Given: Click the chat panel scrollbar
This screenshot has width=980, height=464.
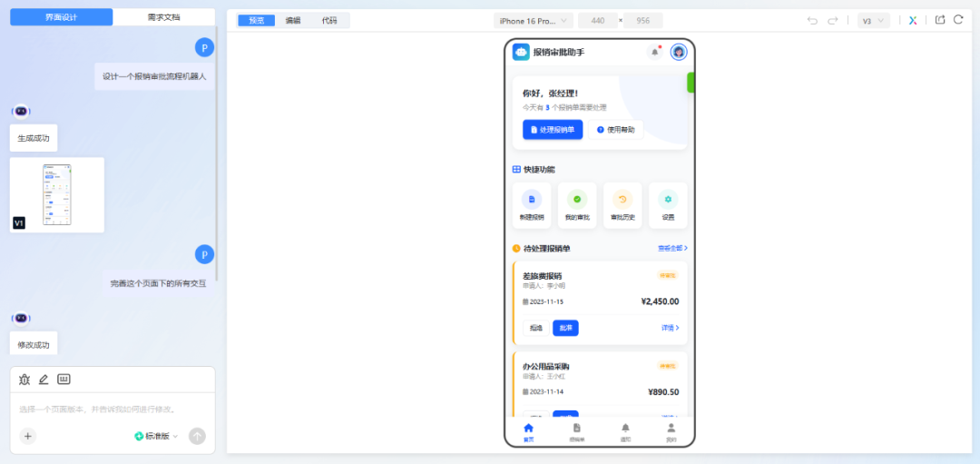Looking at the screenshot, I should click(x=217, y=153).
